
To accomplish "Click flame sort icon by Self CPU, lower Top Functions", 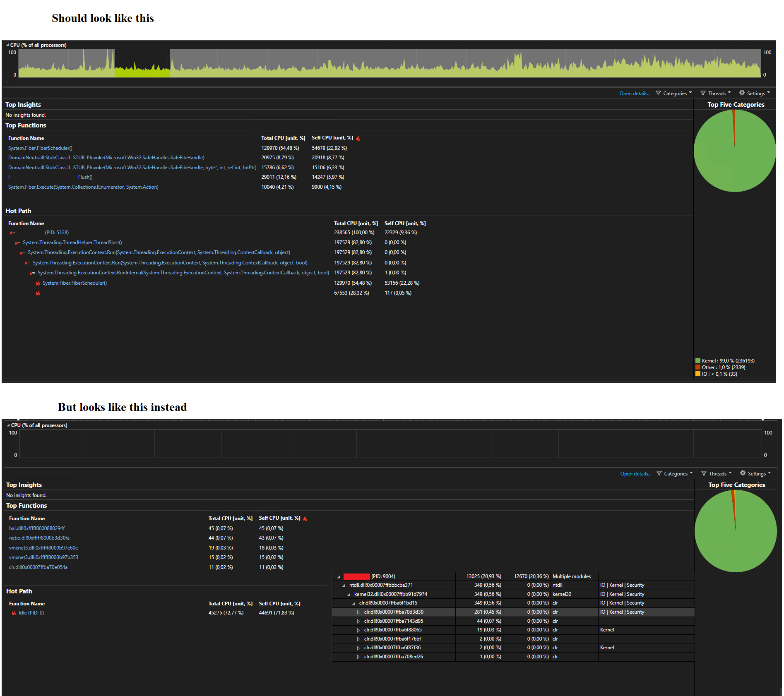I will click(x=305, y=518).
